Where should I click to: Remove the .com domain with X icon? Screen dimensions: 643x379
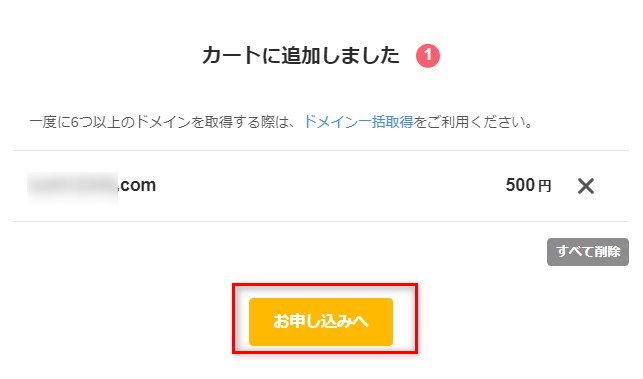[586, 186]
